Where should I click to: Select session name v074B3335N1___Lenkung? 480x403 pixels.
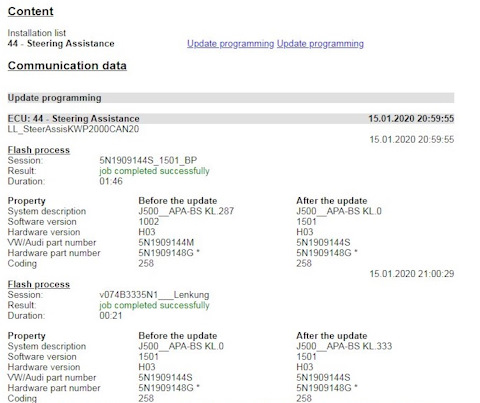pos(154,295)
